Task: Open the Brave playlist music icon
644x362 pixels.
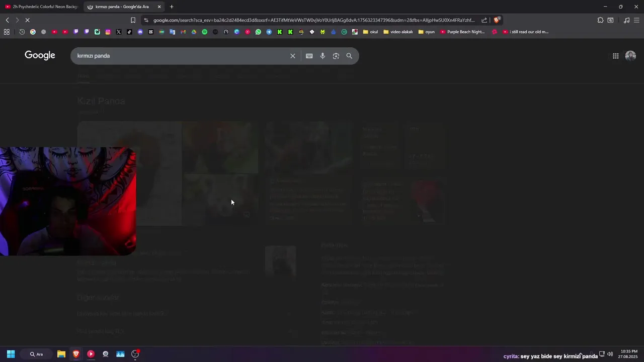Action: tap(626, 20)
